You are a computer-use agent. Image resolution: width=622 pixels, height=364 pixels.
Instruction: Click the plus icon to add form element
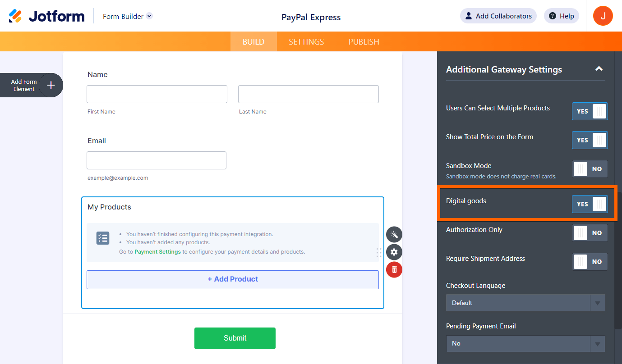[51, 85]
